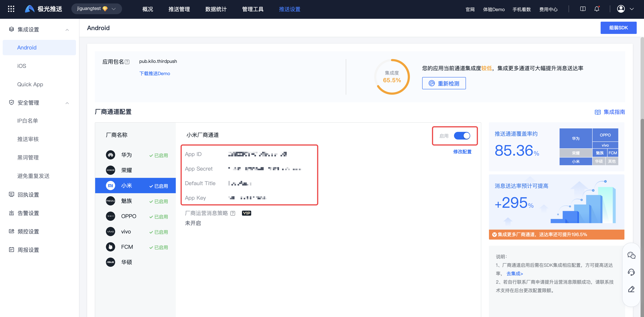Click the 集成度 65.5% progress ring
This screenshot has height=317, width=644.
392,77
